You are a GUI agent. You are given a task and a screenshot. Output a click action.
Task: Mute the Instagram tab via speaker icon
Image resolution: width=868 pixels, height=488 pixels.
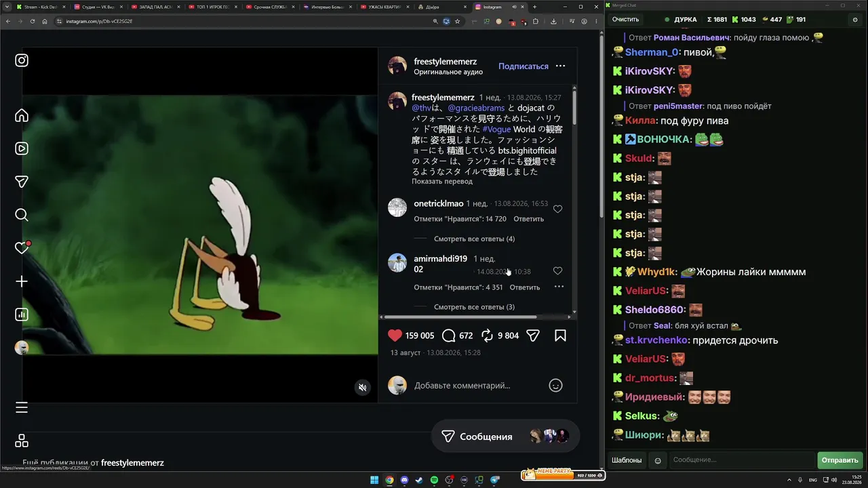[x=514, y=7]
